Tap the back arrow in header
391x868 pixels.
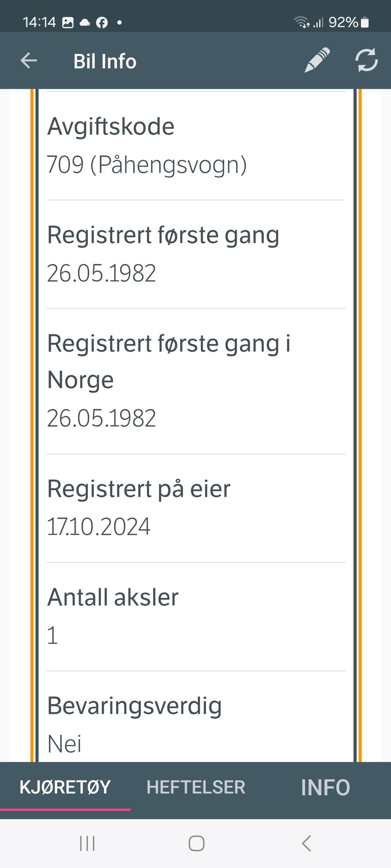(x=29, y=61)
